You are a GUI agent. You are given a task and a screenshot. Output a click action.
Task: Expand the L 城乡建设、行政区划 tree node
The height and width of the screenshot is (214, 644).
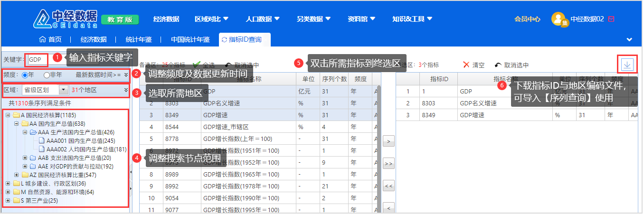(x=8, y=184)
